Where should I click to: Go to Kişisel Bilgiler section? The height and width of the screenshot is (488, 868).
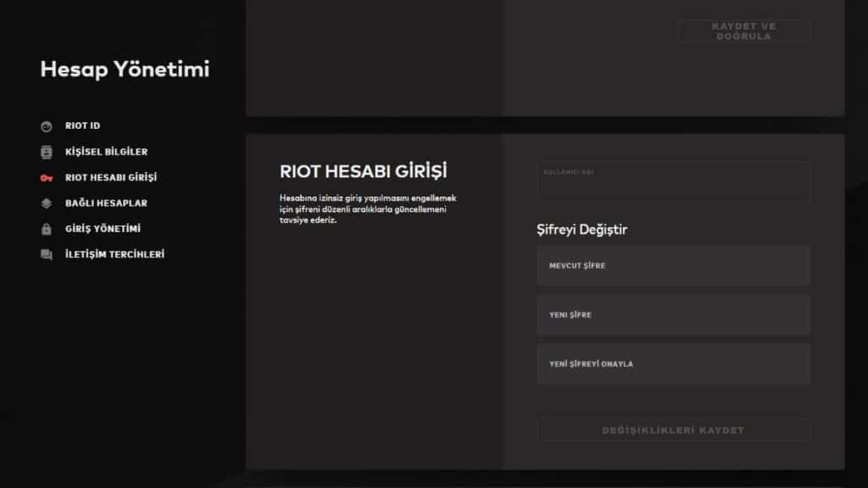click(x=106, y=152)
